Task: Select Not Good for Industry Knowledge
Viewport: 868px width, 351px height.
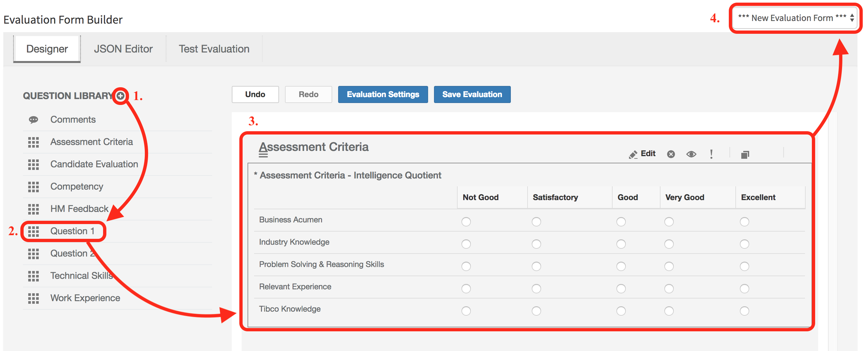Action: tap(466, 244)
